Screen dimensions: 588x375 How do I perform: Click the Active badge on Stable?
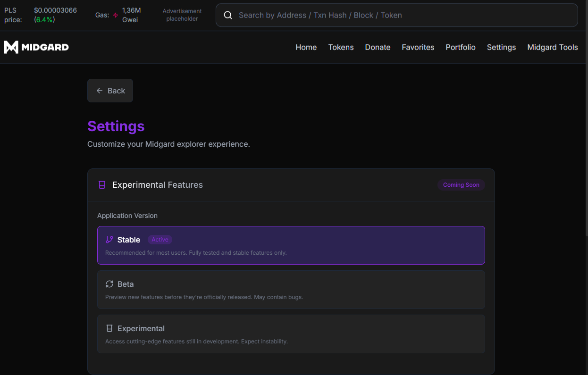coord(160,240)
